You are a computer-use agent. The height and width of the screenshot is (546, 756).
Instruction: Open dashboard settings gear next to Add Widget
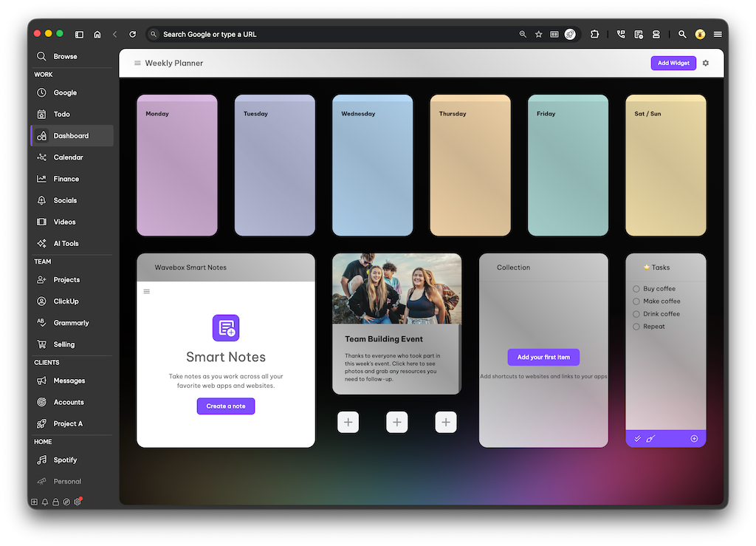point(706,64)
